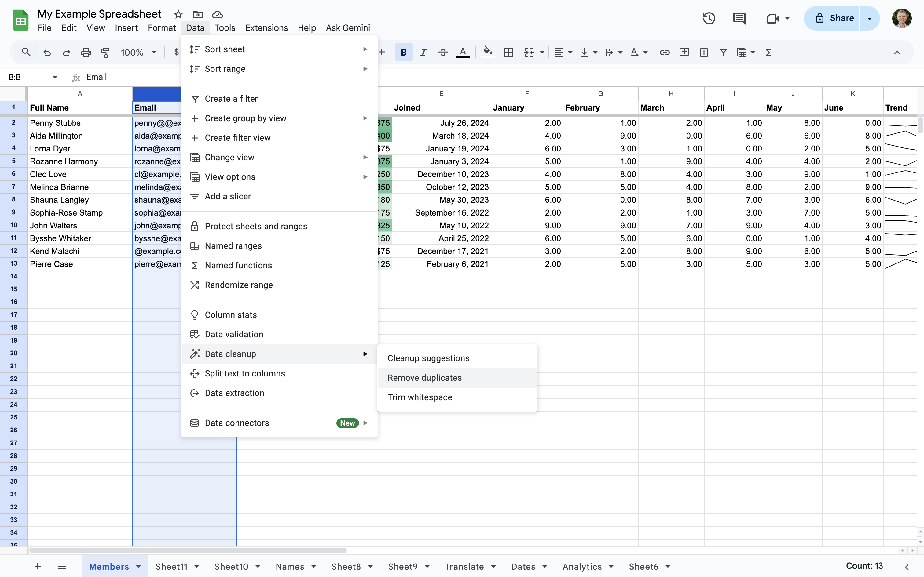
Task: Star the My Example Spreadsheet file
Action: [178, 14]
